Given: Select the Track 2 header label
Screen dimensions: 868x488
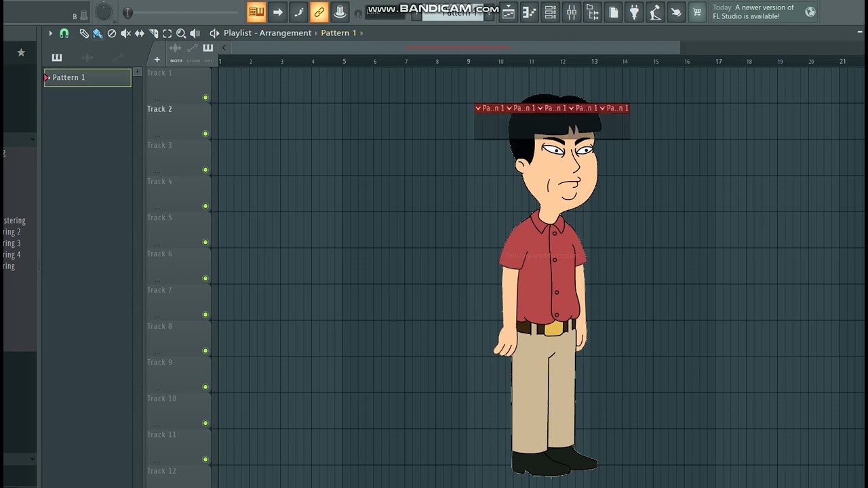Looking at the screenshot, I should (159, 109).
